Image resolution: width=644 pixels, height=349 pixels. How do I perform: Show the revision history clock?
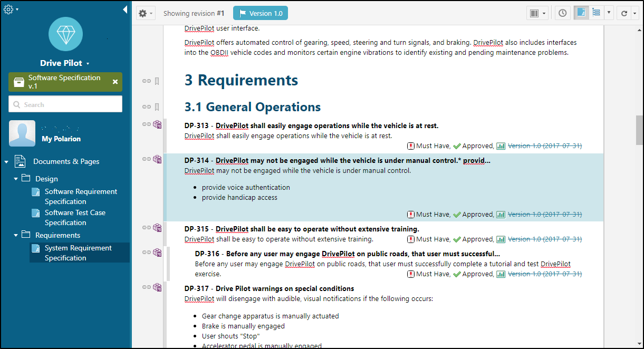[x=563, y=13]
